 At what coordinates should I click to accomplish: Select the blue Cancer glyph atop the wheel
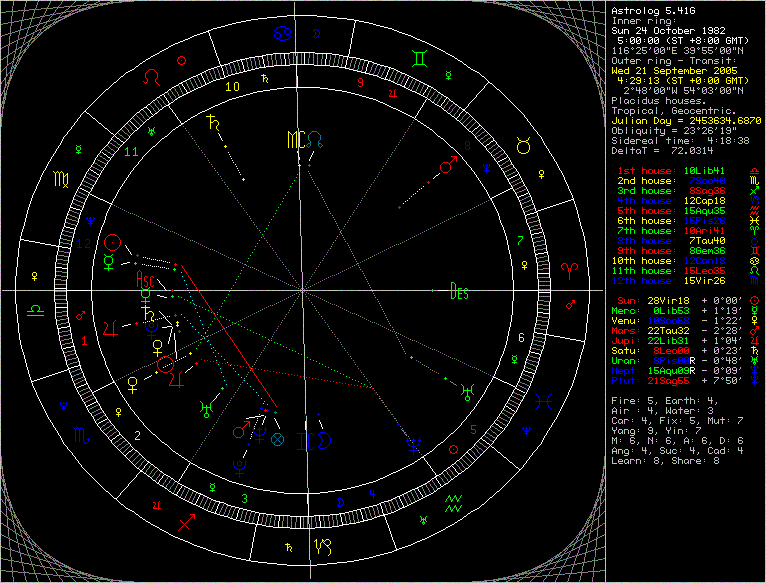pyautogui.click(x=284, y=35)
